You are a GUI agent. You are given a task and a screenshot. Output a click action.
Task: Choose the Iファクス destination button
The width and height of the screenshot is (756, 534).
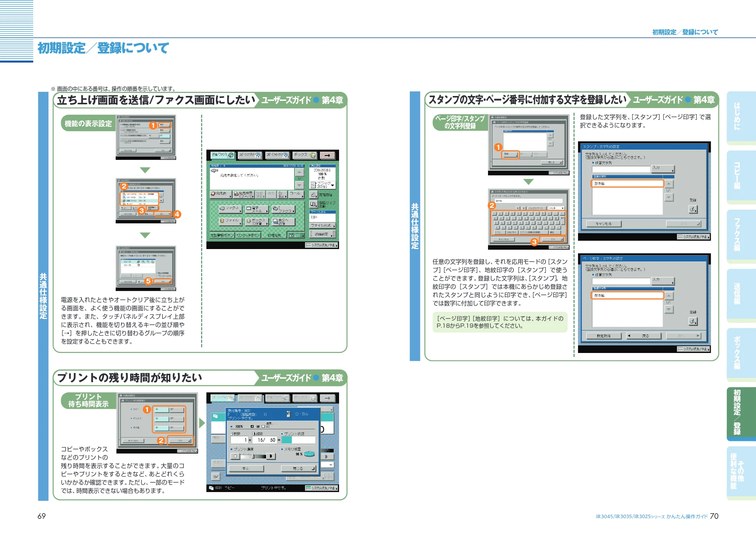click(x=283, y=209)
